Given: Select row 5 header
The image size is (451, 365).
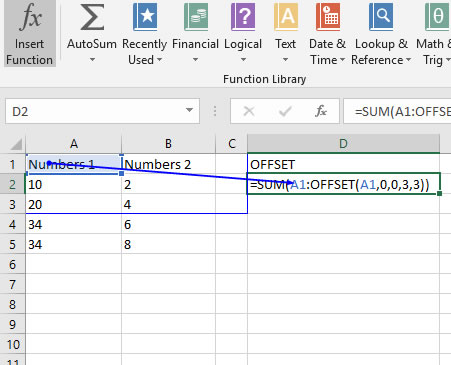Looking at the screenshot, I should click(13, 244).
